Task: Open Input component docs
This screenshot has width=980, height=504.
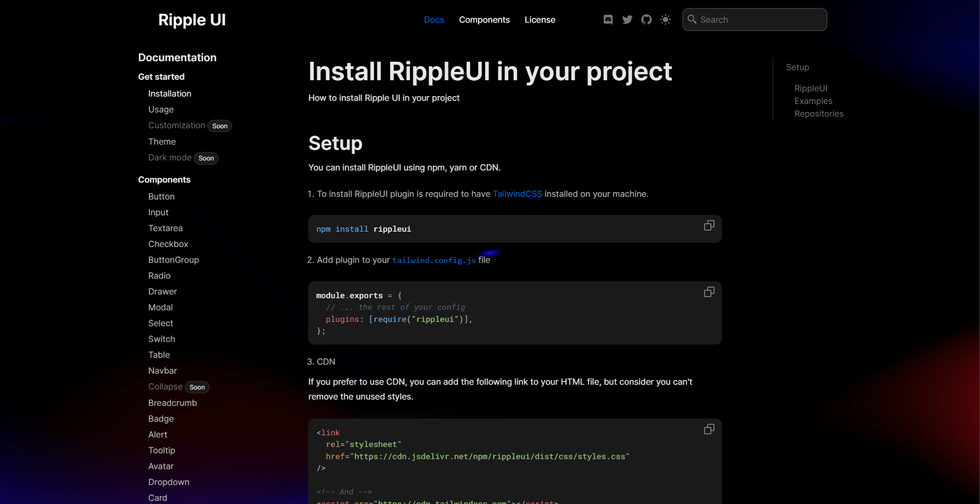Action: pos(158,212)
